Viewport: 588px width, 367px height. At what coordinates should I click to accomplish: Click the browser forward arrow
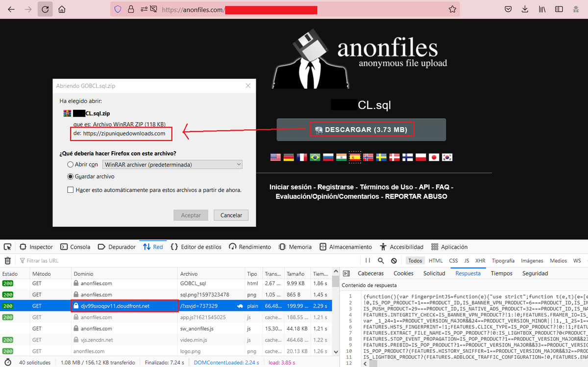tap(28, 9)
